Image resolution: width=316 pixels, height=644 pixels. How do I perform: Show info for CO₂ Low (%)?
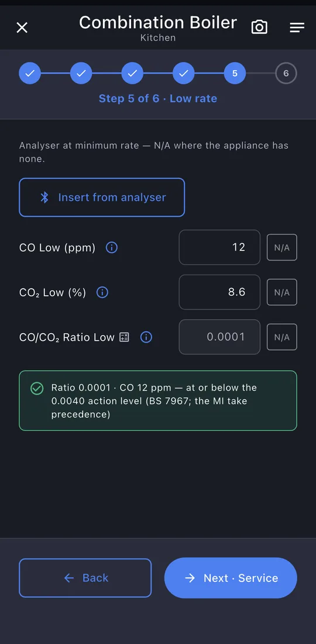(102, 292)
